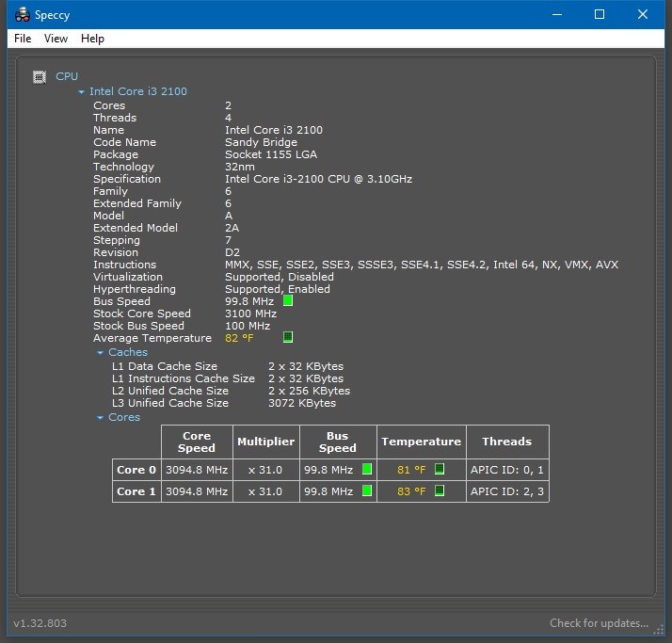
Task: Click Core 1 multiplier cell x 31.0
Action: tap(265, 491)
